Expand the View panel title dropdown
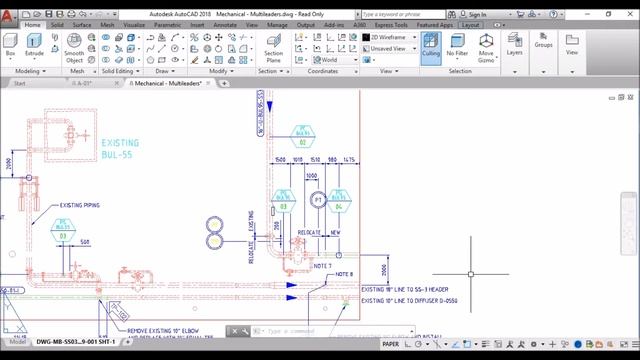 pyautogui.click(x=389, y=71)
